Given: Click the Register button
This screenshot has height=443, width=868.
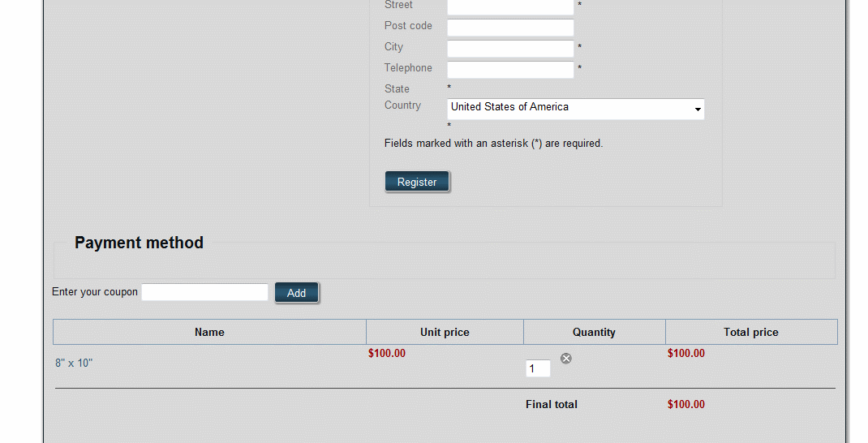Looking at the screenshot, I should pos(417,183).
